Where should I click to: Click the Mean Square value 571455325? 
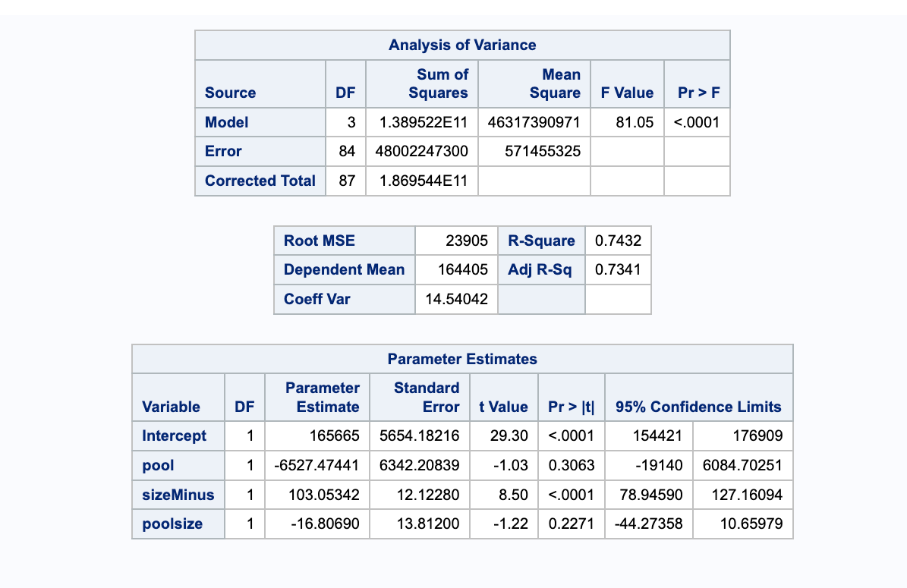click(x=543, y=151)
